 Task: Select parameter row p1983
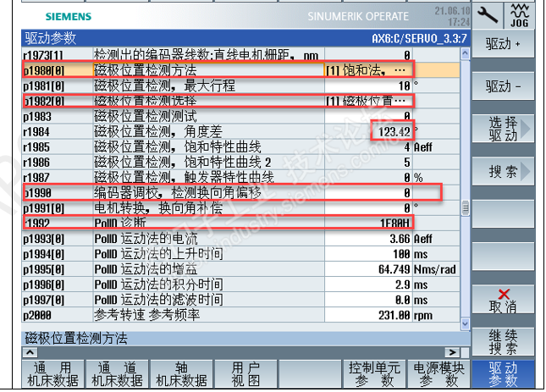pyautogui.click(x=240, y=116)
